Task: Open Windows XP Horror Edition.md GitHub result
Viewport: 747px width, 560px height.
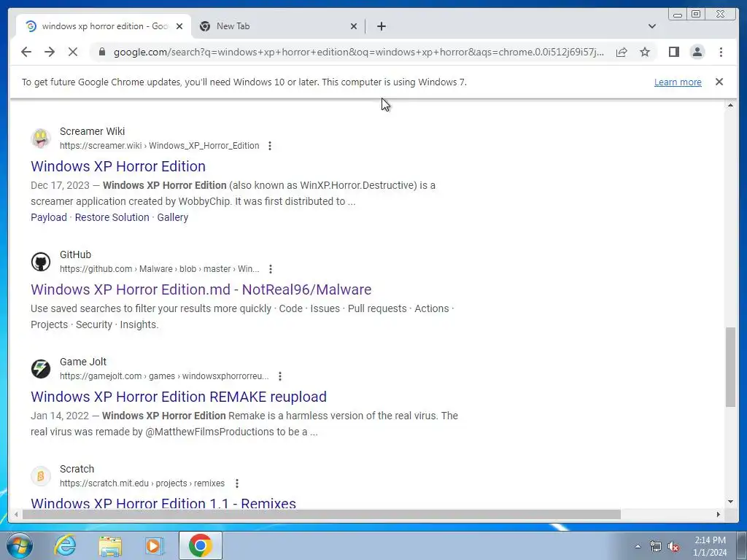Action: [201, 289]
